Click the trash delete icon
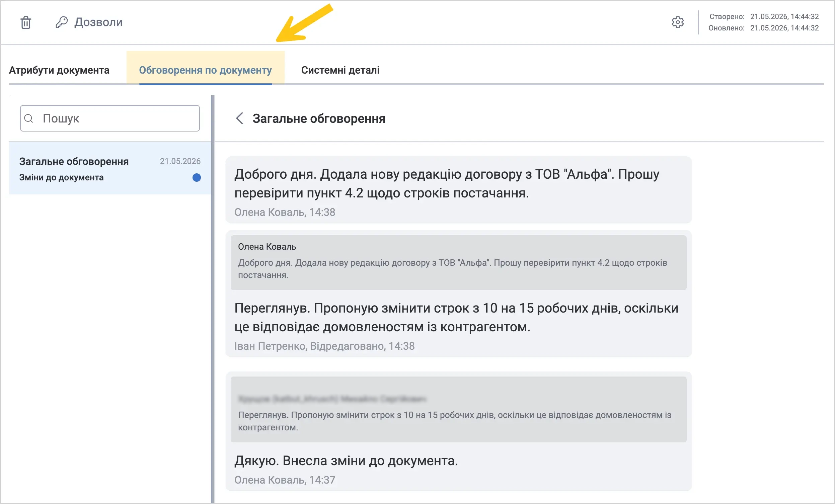Image resolution: width=835 pixels, height=504 pixels. pos(26,22)
